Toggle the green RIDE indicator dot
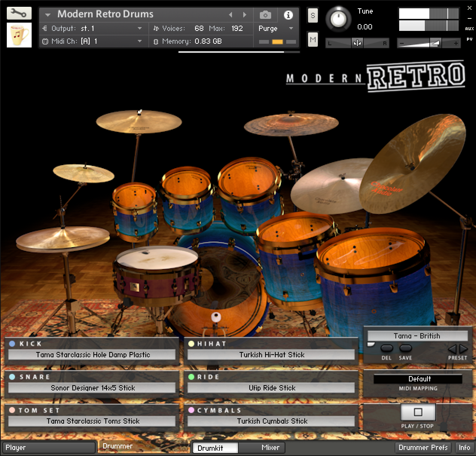 (191, 377)
